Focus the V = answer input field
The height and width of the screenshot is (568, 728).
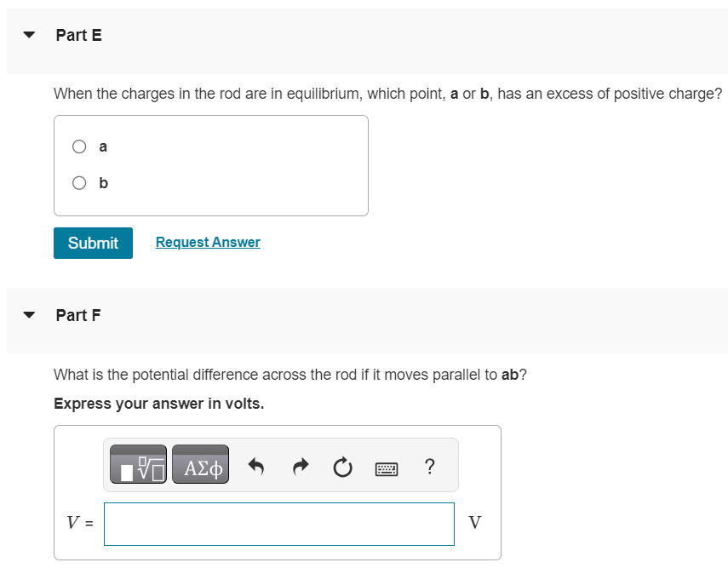pos(279,524)
